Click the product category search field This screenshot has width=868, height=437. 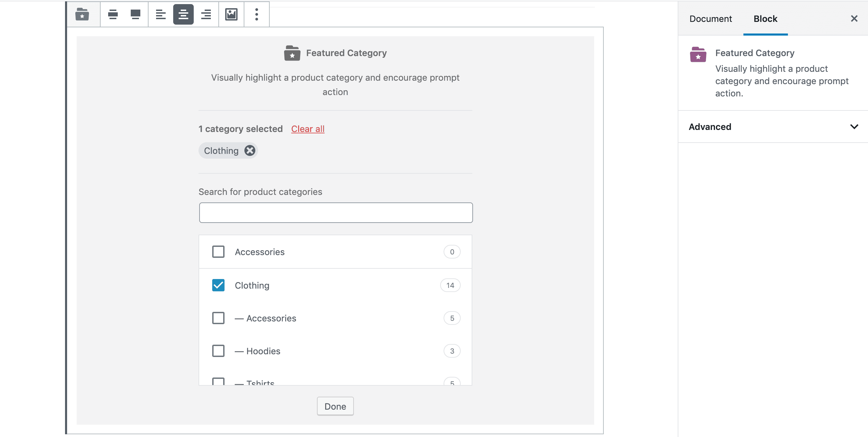point(335,212)
